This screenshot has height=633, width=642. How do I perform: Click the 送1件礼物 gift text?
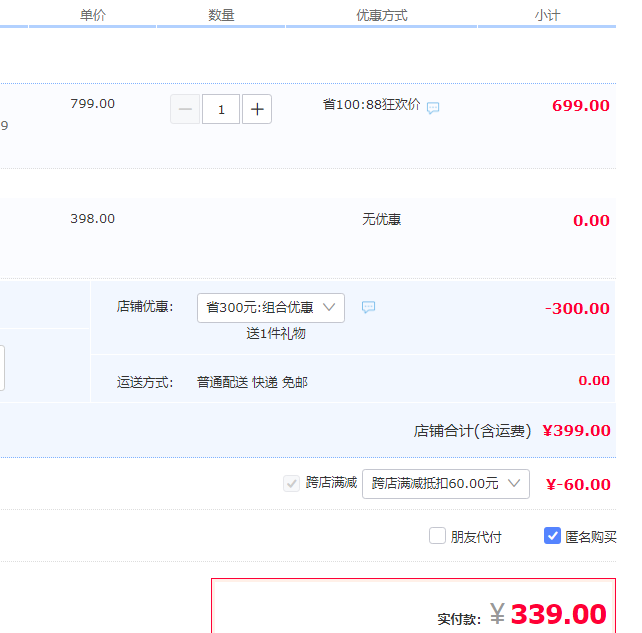[276, 334]
